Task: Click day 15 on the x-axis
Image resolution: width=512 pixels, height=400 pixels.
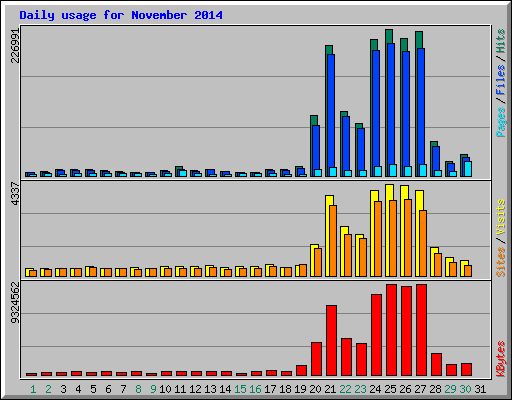Action: click(240, 389)
